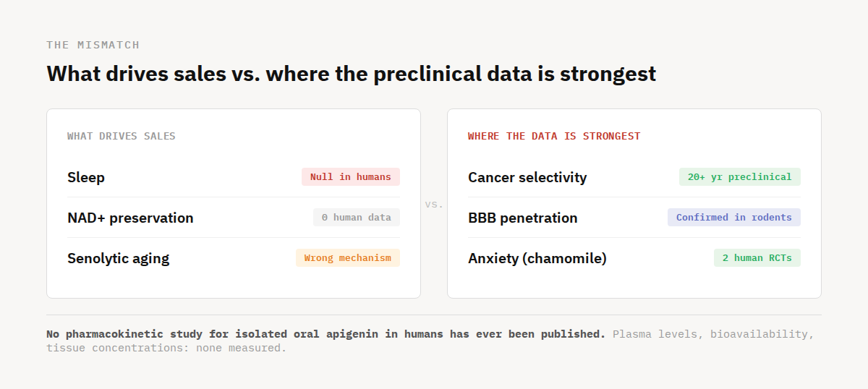Screen dimensions: 868x389
Task: Click the gray "0 human data" badge
Action: [356, 218]
